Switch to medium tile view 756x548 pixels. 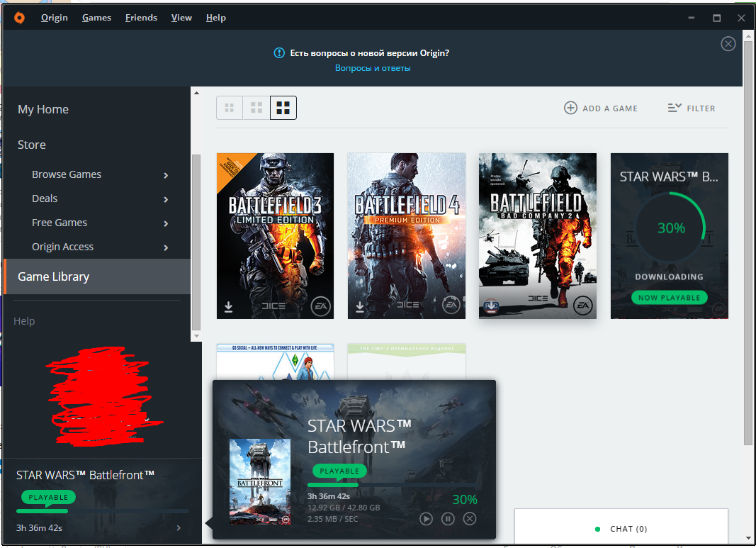256,108
